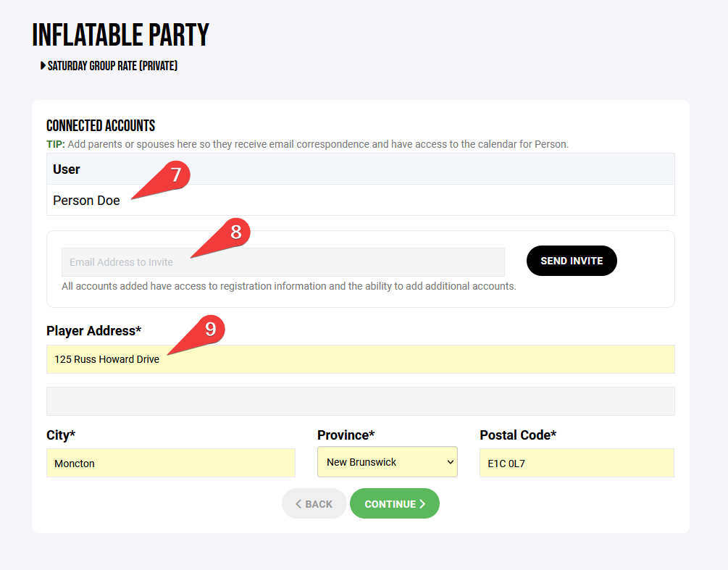Click the City field containing Moncton
The width and height of the screenshot is (728, 570).
point(170,463)
